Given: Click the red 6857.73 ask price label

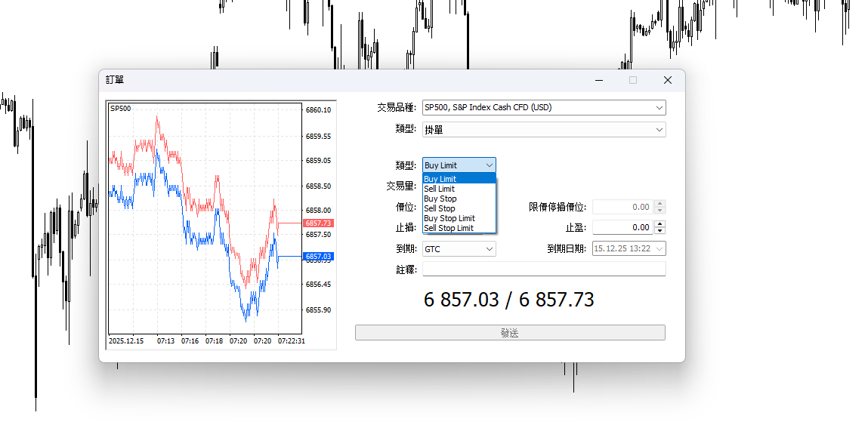Looking at the screenshot, I should click(318, 223).
